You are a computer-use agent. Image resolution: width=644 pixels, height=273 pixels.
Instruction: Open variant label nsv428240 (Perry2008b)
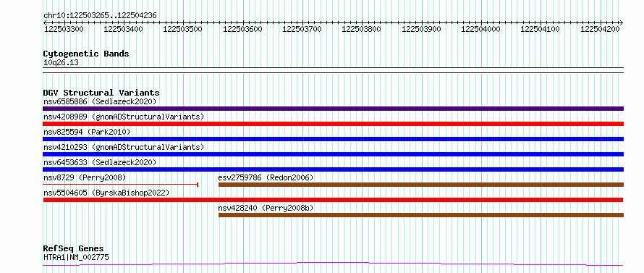click(266, 209)
